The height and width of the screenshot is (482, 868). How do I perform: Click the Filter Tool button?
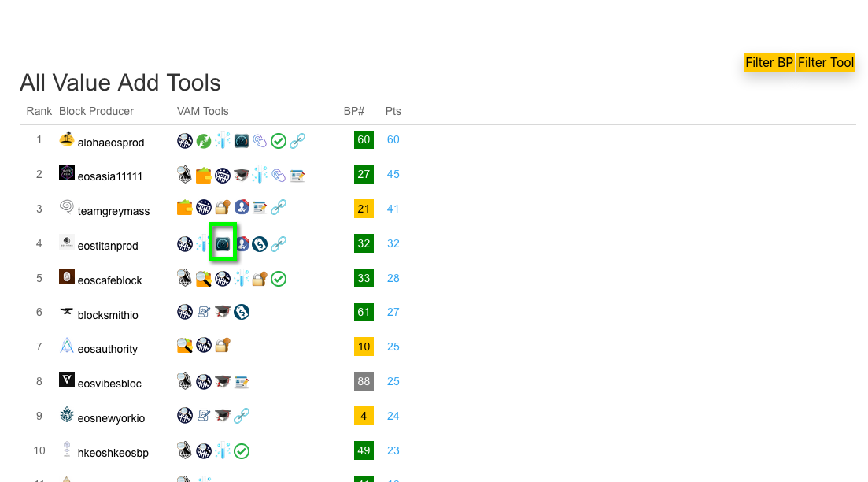826,62
